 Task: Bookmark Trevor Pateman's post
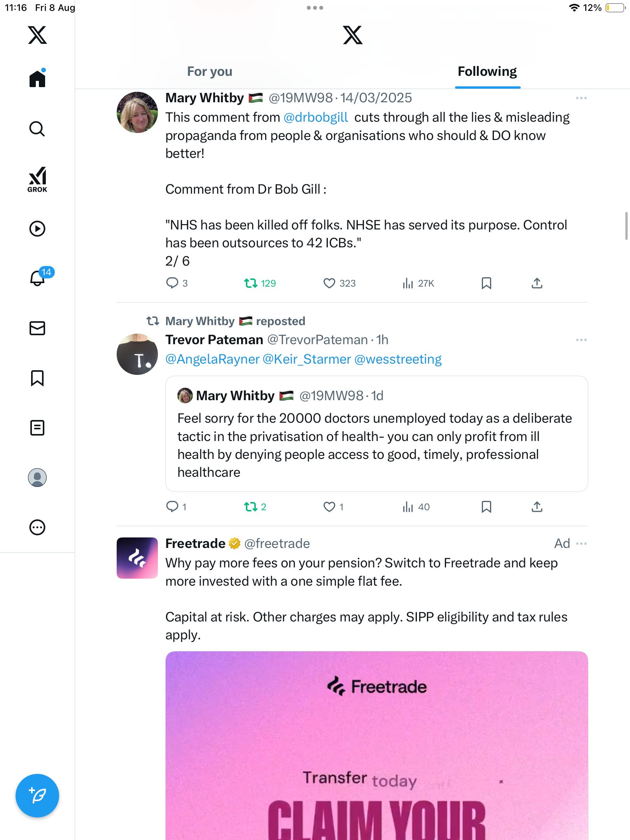(x=486, y=507)
